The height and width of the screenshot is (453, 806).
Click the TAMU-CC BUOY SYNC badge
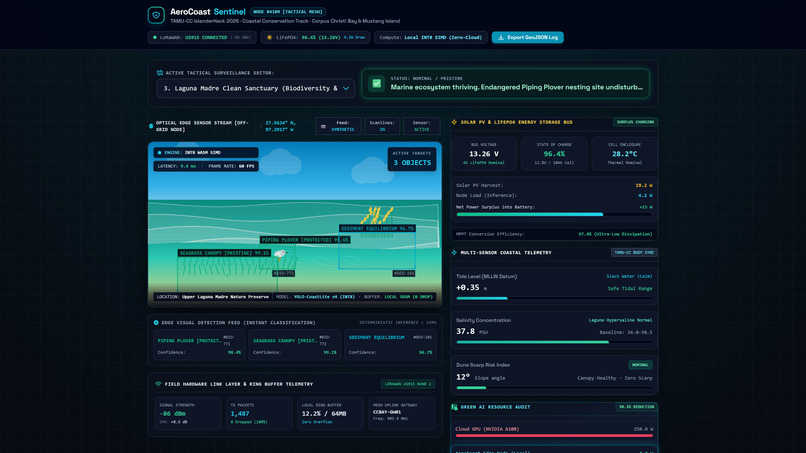coord(634,252)
